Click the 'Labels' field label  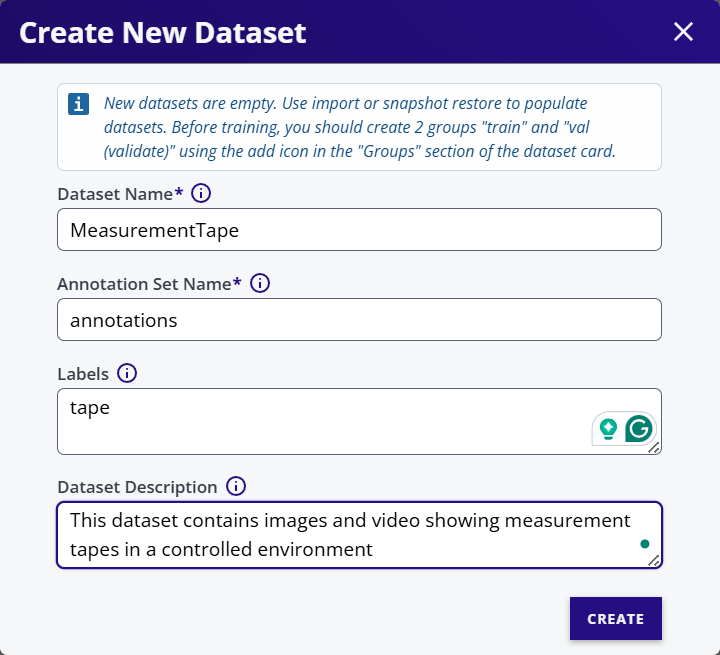click(83, 374)
